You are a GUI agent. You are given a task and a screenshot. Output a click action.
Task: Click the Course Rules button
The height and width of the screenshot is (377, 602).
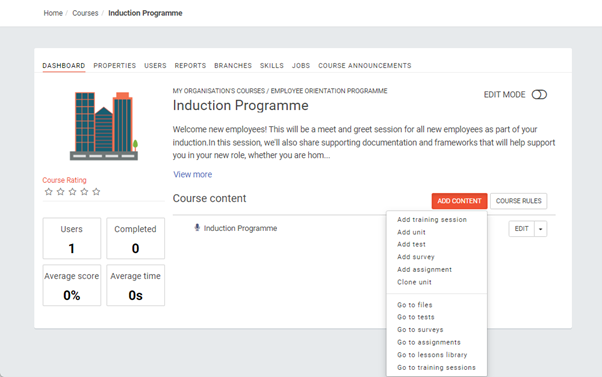[x=518, y=201]
